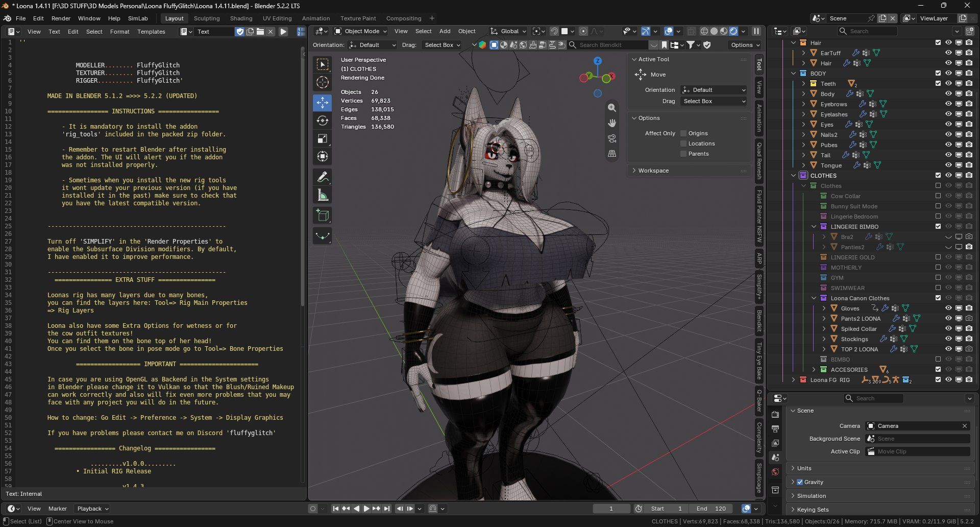The height and width of the screenshot is (527, 980).
Task: Click the Z axis on the navigation gizmo
Action: coord(597,61)
